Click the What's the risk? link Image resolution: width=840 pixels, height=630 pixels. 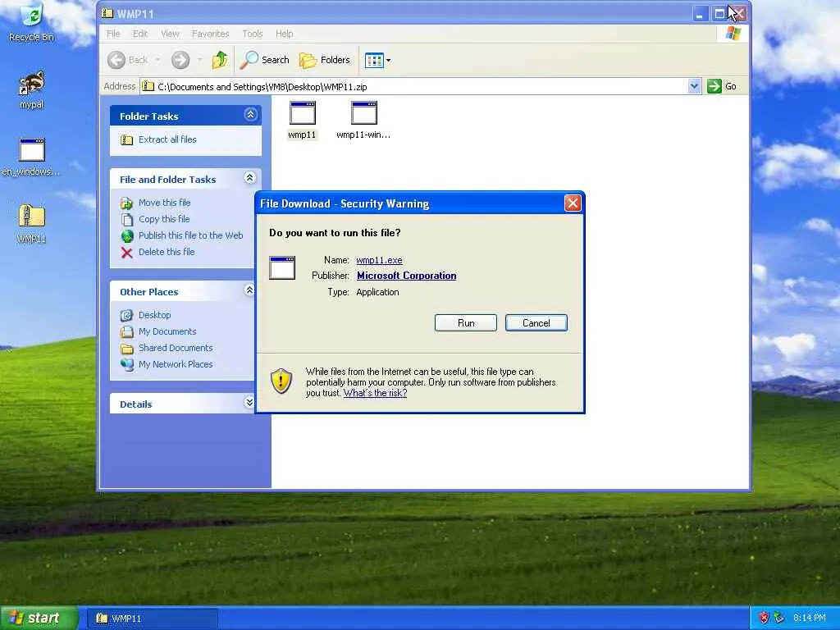click(x=375, y=393)
